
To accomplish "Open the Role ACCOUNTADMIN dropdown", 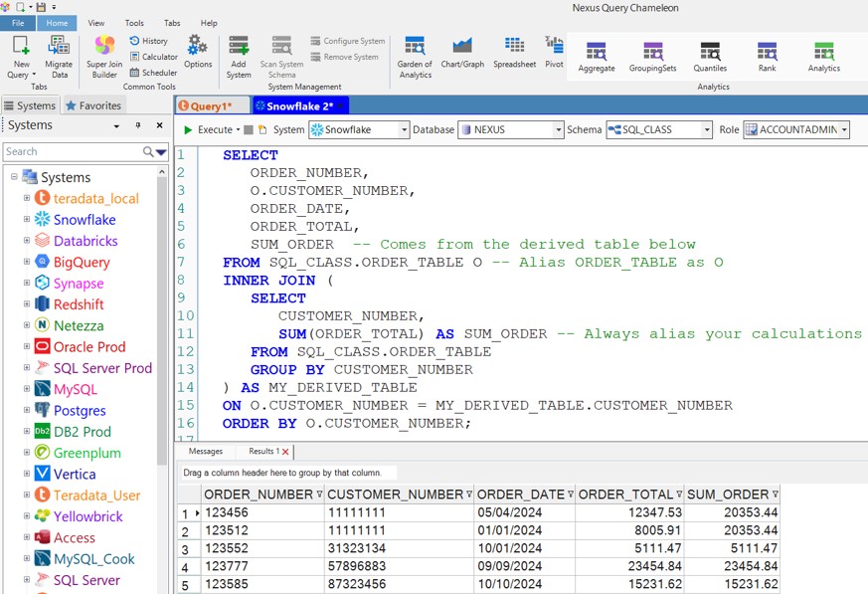I will point(844,130).
